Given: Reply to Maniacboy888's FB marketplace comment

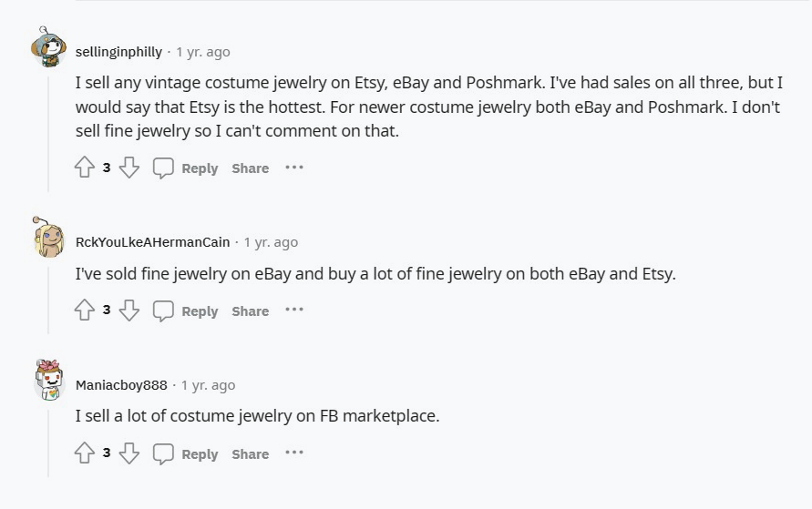Looking at the screenshot, I should click(186, 454).
